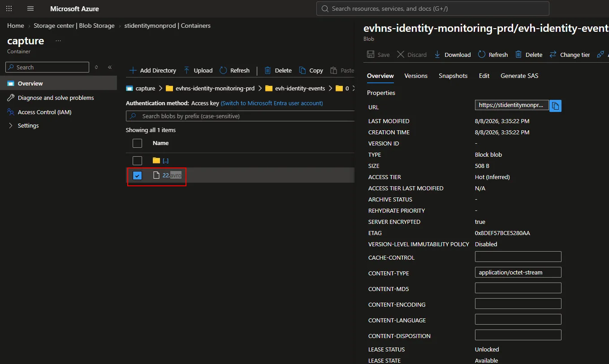Focus the top resources search box

coord(433,9)
